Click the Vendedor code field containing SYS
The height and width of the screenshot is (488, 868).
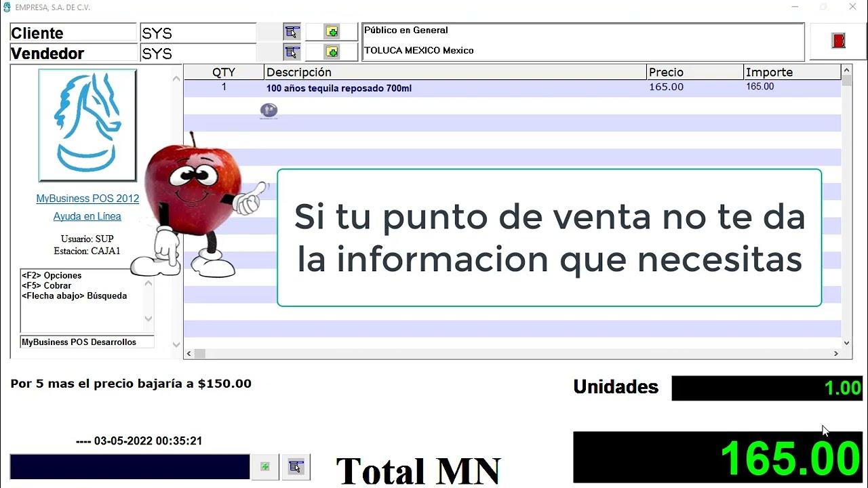(198, 53)
